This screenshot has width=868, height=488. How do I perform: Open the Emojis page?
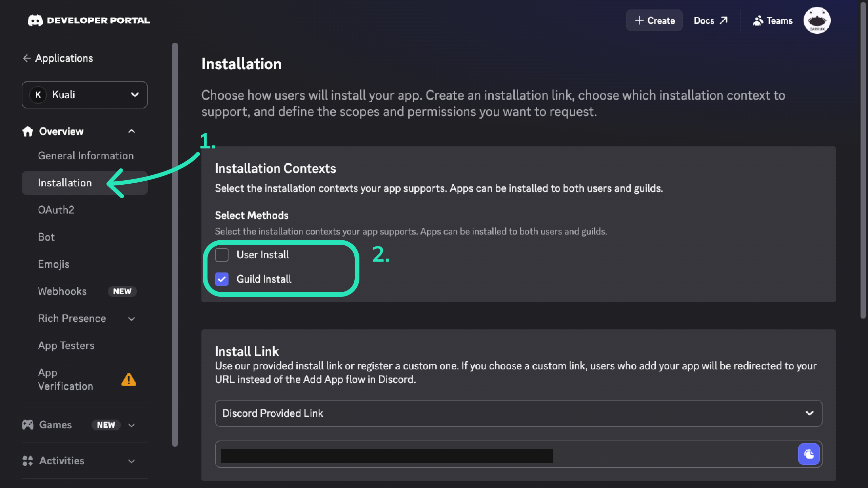54,264
